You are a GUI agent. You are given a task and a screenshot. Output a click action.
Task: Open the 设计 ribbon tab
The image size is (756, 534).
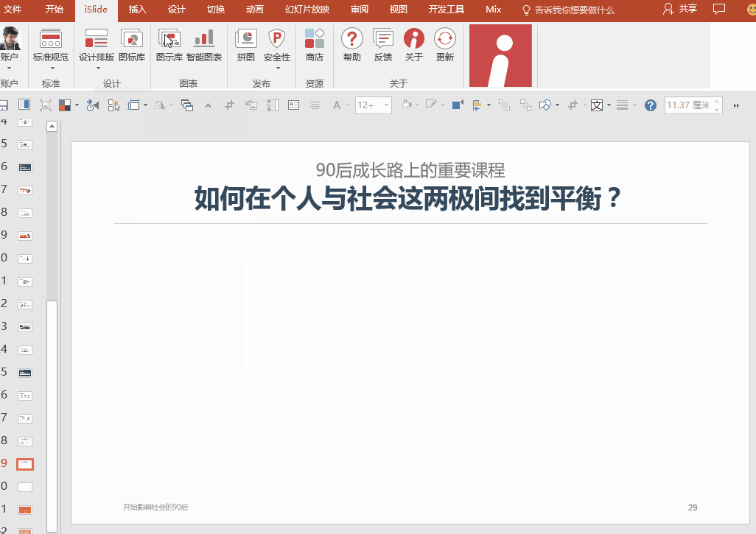[176, 9]
